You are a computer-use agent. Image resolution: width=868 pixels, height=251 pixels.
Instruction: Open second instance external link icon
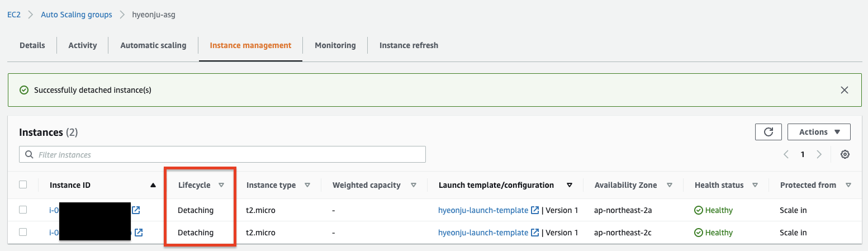139,233
